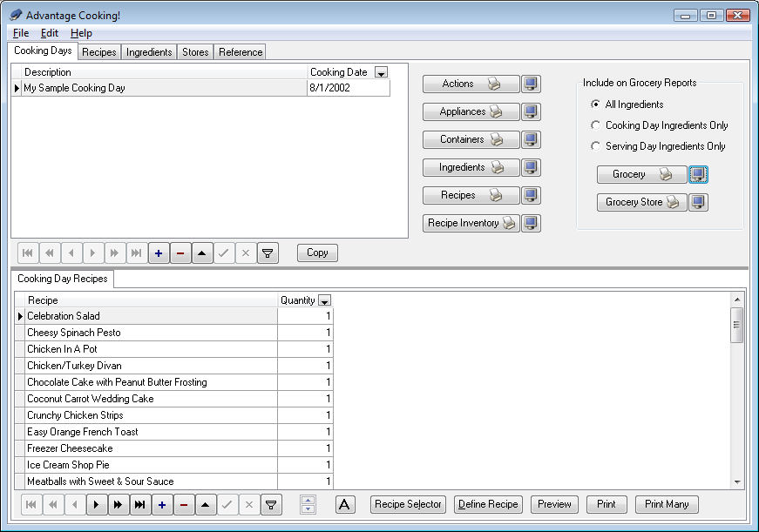Click the recipes list vertical scrollbar thumb
This screenshot has height=532, width=759.
click(x=737, y=326)
